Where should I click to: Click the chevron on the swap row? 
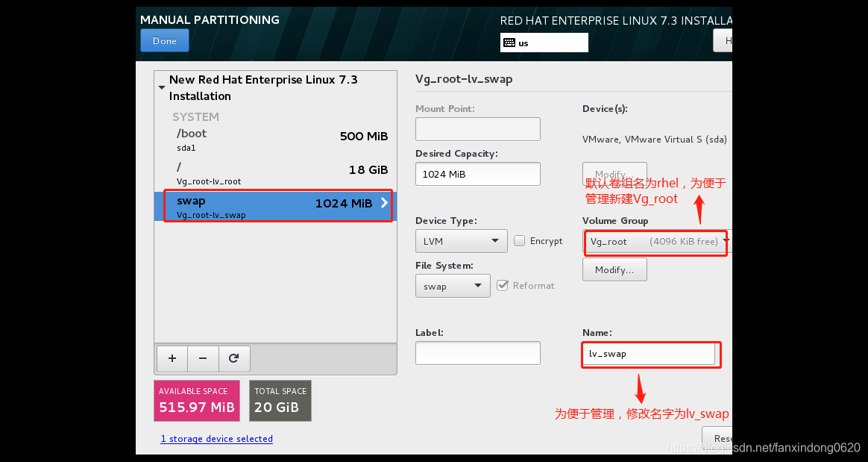(x=384, y=203)
